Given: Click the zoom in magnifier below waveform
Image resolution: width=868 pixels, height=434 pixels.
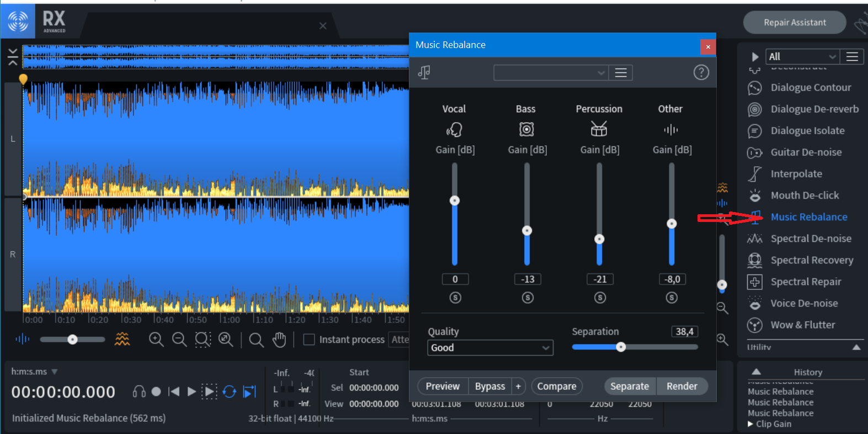Looking at the screenshot, I should (156, 340).
